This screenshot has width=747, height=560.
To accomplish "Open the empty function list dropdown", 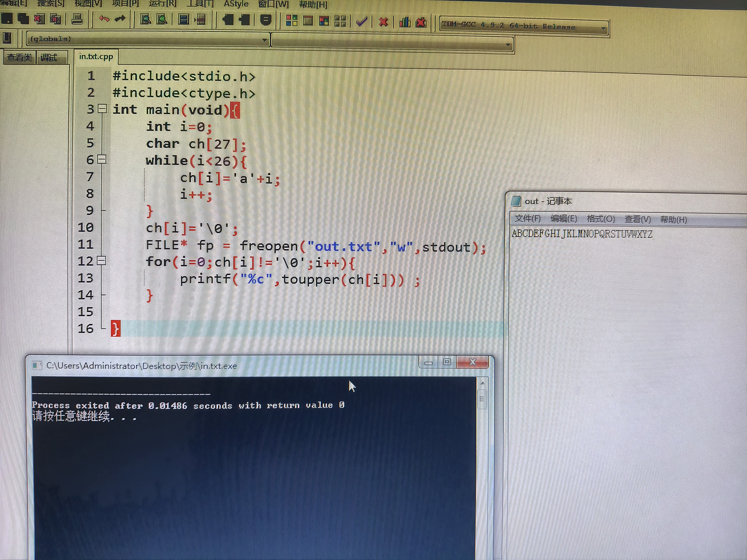I will pyautogui.click(x=508, y=45).
